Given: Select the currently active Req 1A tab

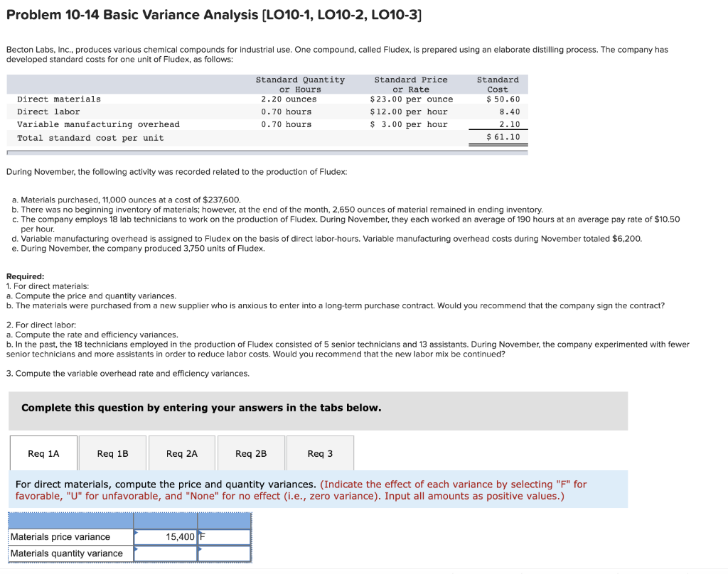Looking at the screenshot, I should click(x=43, y=453).
